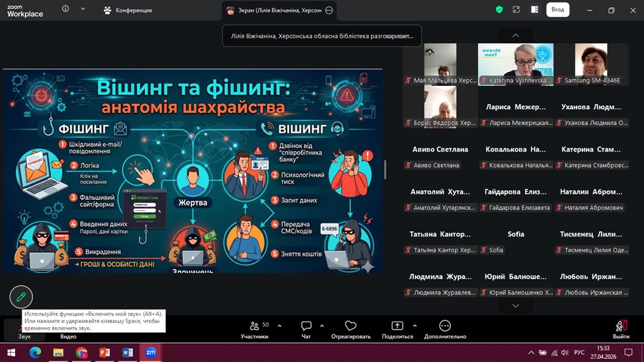Image resolution: width=644 pixels, height=362 pixels.
Task: Click the Поделиться share screen icon
Action: pos(397,326)
